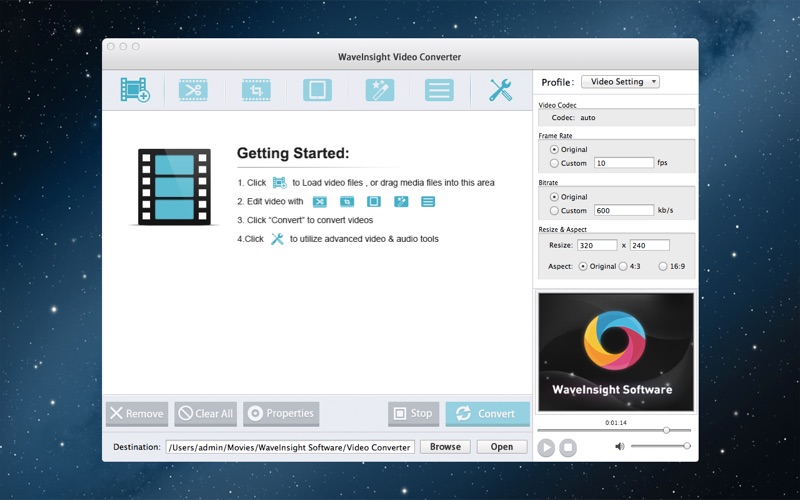
Task: Click the Clear All button
Action: pos(206,414)
